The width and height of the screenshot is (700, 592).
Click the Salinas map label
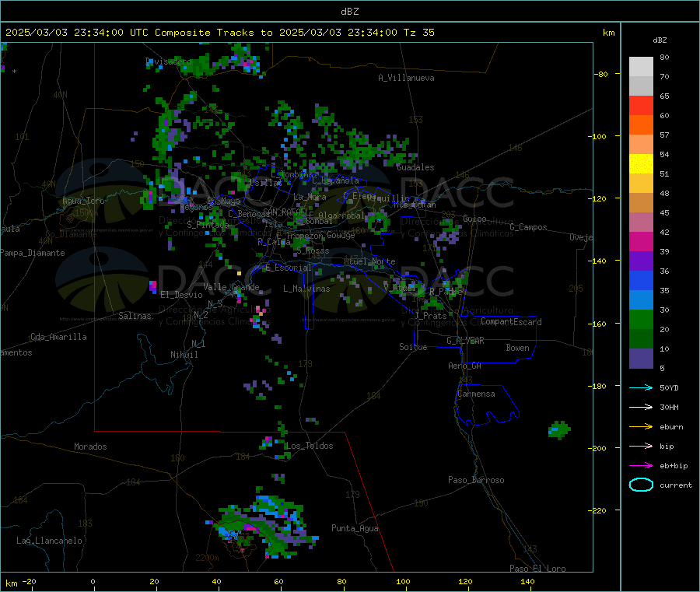coord(135,316)
